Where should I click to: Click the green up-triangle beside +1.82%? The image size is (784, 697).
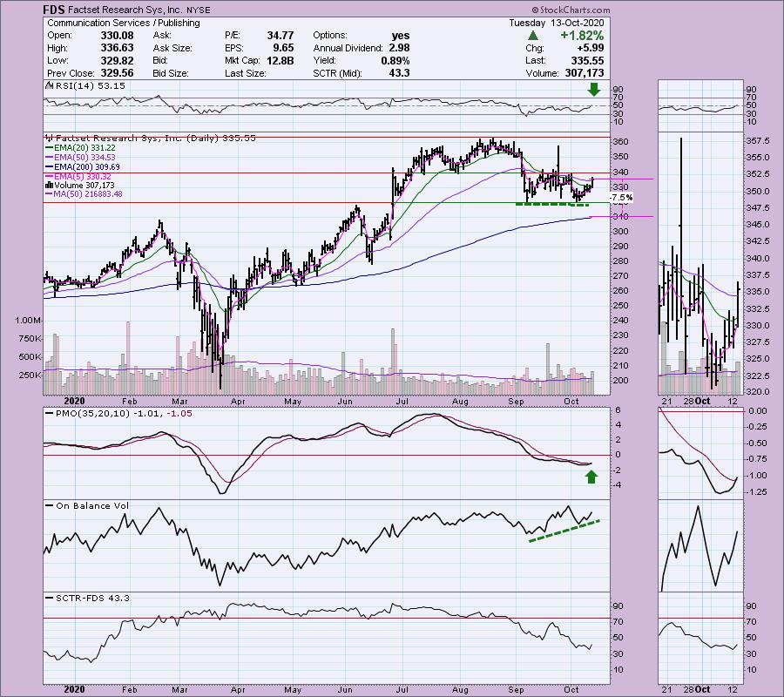[x=532, y=36]
